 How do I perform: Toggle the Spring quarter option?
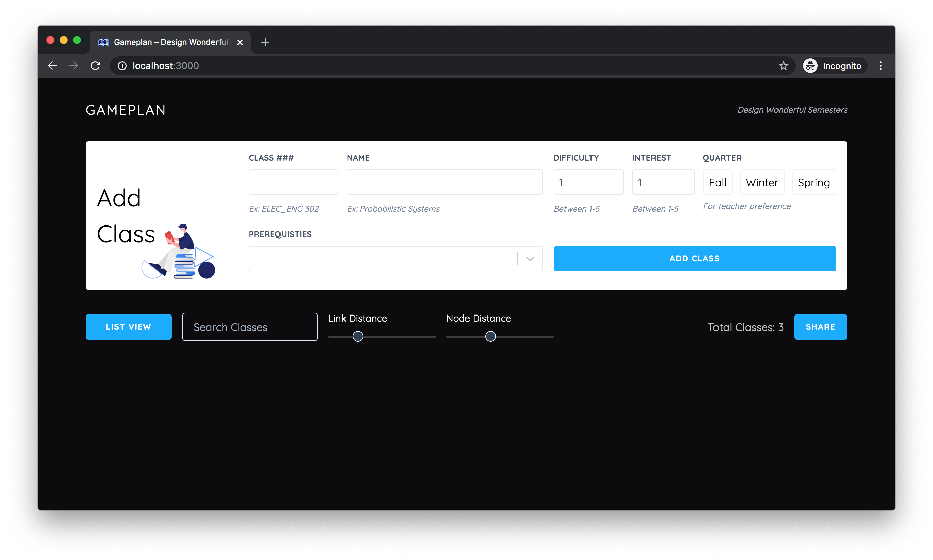[x=814, y=182]
